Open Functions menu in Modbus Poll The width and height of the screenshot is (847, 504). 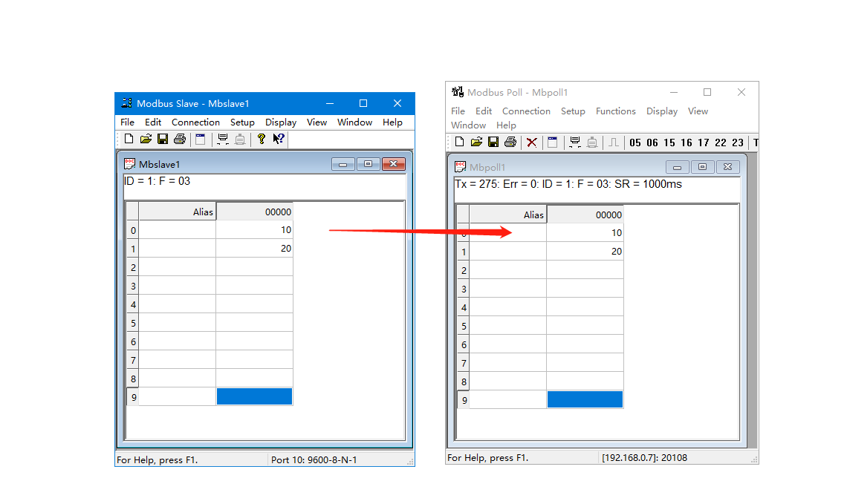[x=615, y=111]
